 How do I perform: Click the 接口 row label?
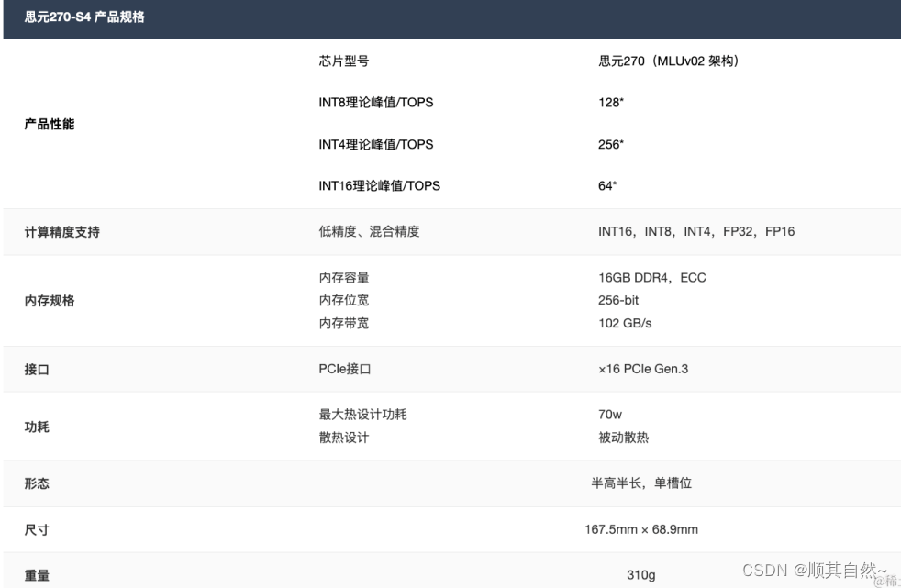[x=37, y=370]
